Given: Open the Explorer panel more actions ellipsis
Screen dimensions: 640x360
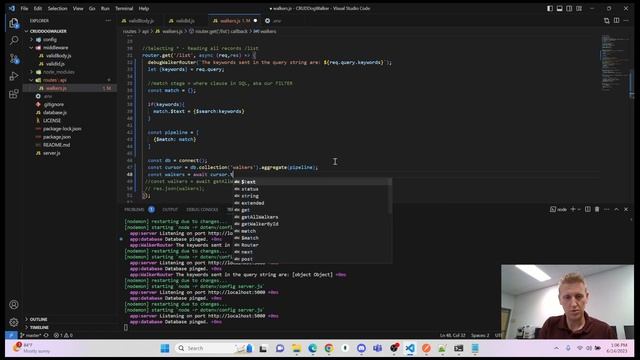Looking at the screenshot, I should tap(108, 20).
